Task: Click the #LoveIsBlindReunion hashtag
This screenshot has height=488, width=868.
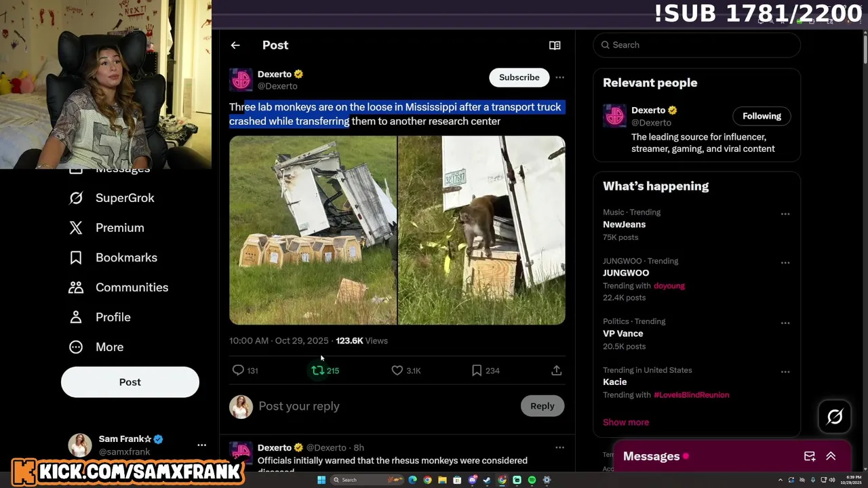Action: pos(691,395)
